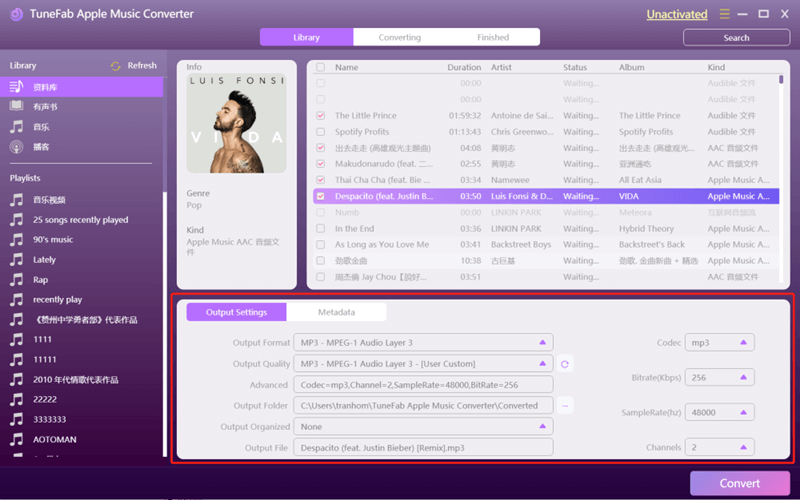The image size is (800, 500).
Task: Open the 音乐 music library item
Action: [x=41, y=127]
